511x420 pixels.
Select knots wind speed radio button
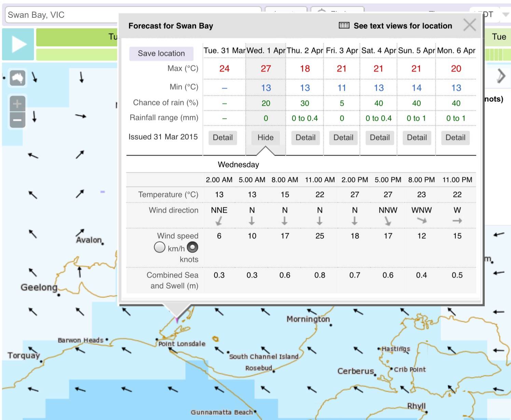coord(193,247)
